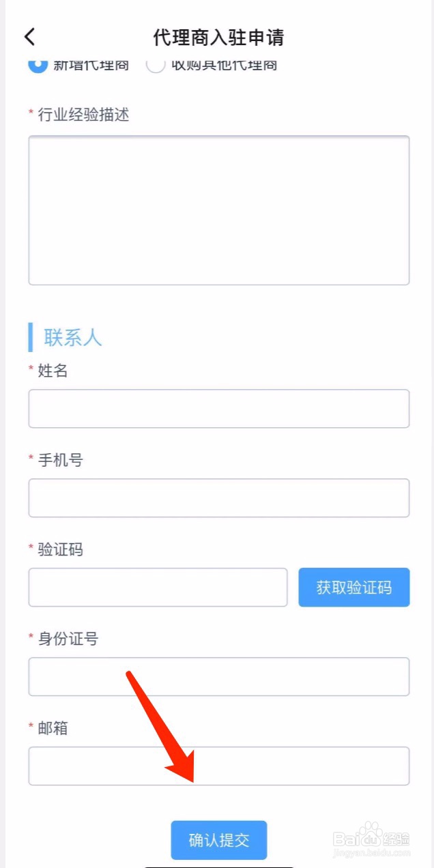Select the 新增代理商 radio button

pyautogui.click(x=38, y=65)
